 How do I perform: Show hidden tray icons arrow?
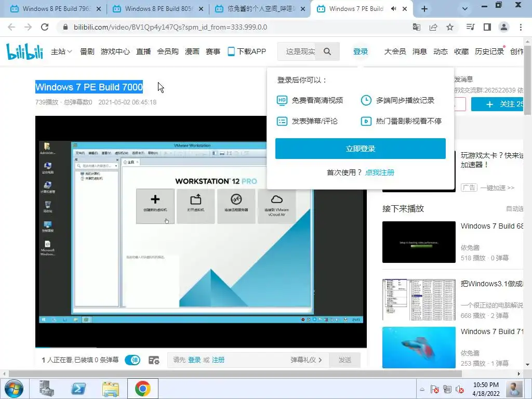tap(422, 389)
